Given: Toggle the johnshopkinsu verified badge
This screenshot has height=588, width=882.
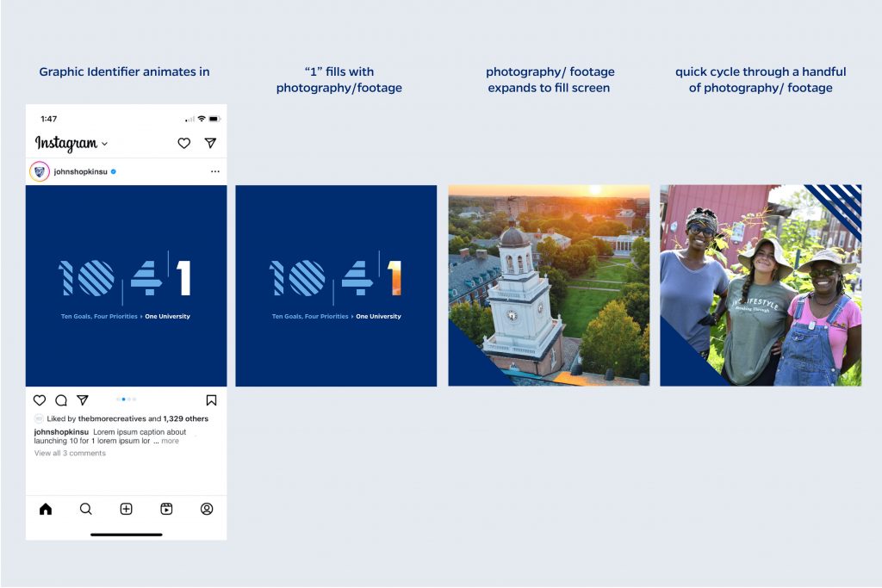Looking at the screenshot, I should point(114,171).
